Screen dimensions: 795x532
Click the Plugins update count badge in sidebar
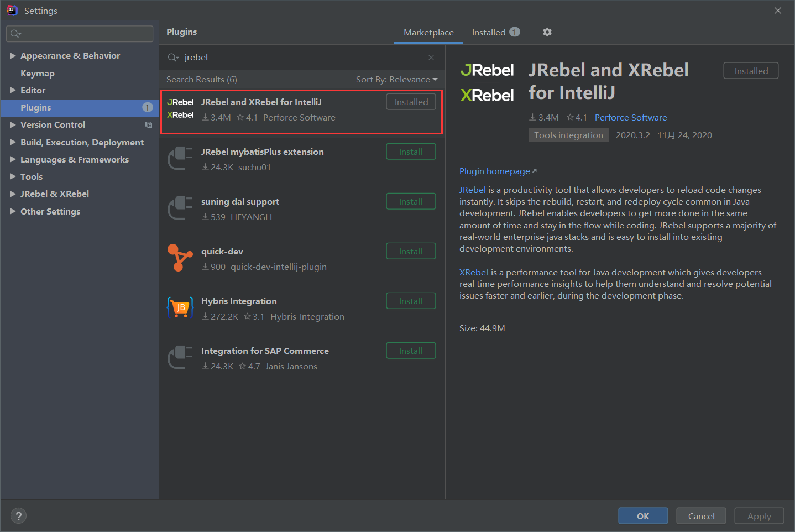pyautogui.click(x=148, y=107)
